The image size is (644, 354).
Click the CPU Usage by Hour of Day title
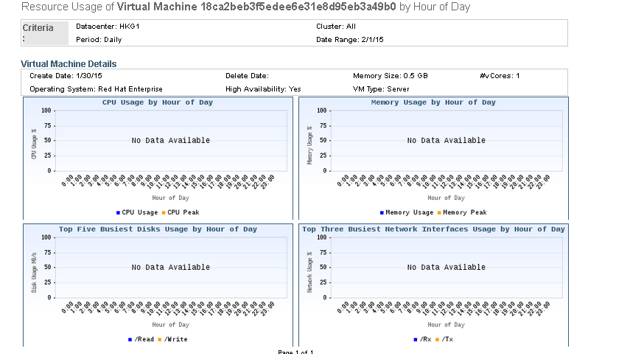pyautogui.click(x=157, y=103)
